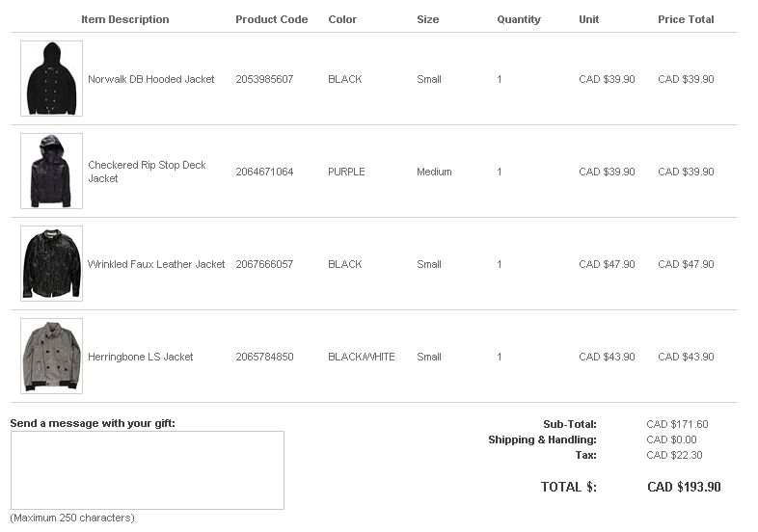Open the Herringbone LS Jacket thumbnail
758x532 pixels.
click(x=52, y=357)
